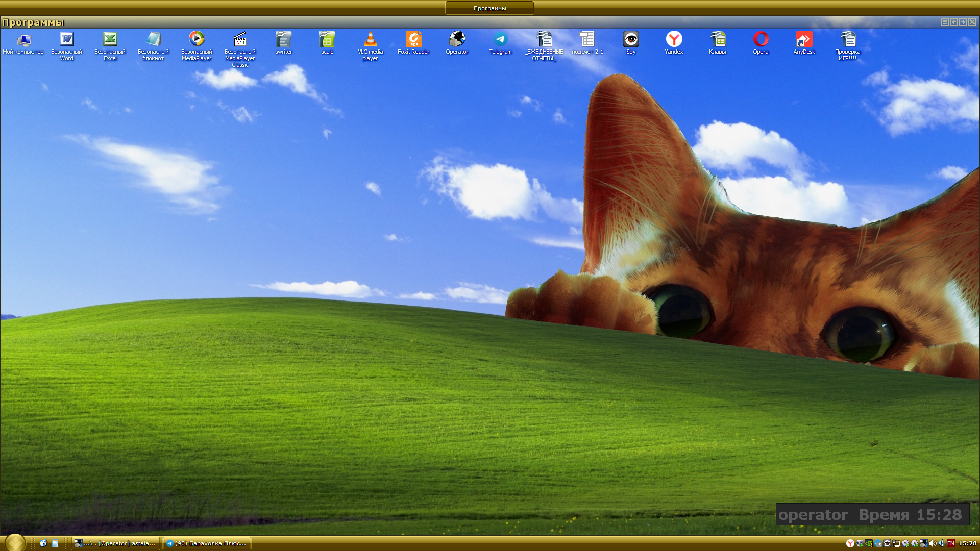
Task: Open the VLC media player shortcut
Action: (370, 40)
